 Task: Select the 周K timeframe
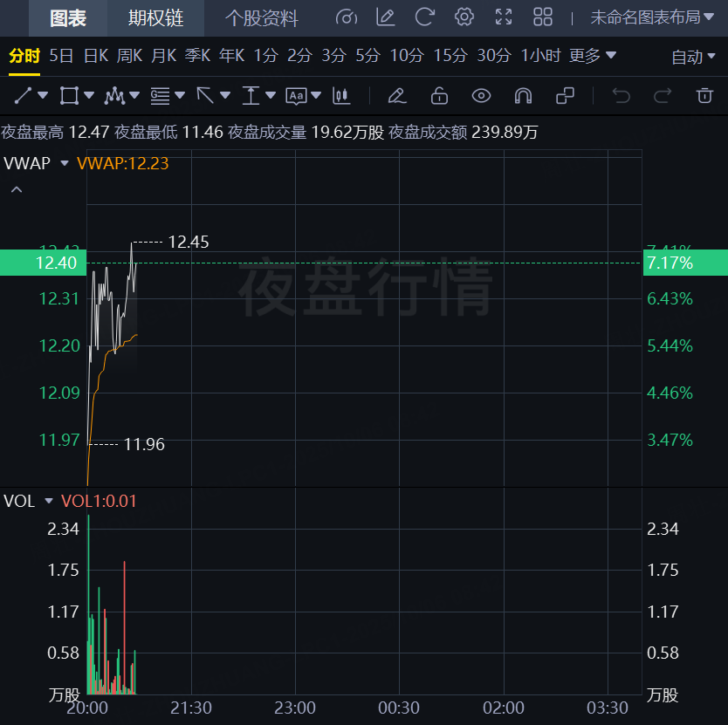(129, 56)
